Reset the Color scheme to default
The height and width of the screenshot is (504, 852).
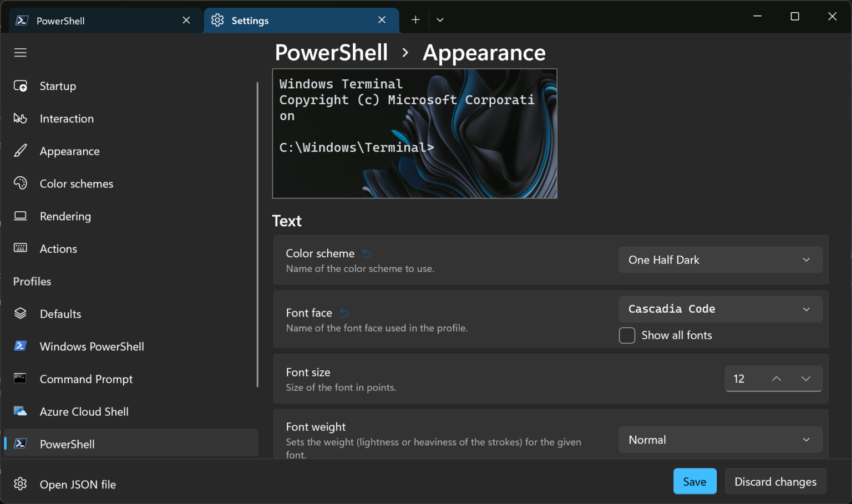pos(366,253)
